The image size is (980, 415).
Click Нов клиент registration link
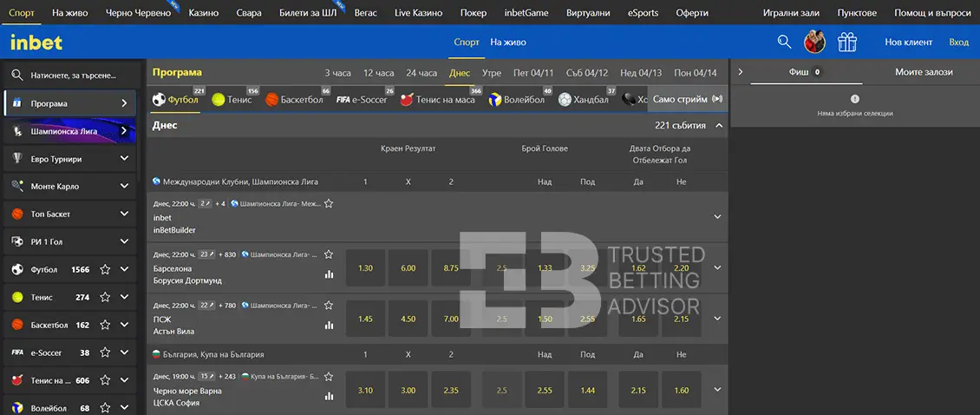pyautogui.click(x=909, y=42)
